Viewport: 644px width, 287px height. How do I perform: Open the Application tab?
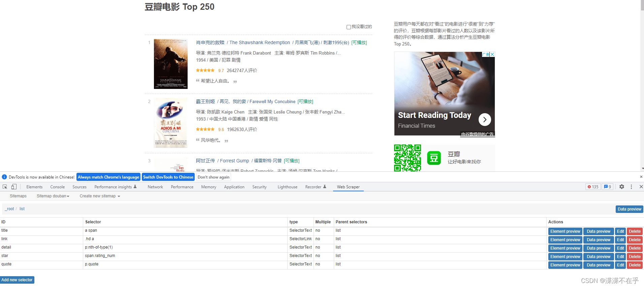point(234,187)
